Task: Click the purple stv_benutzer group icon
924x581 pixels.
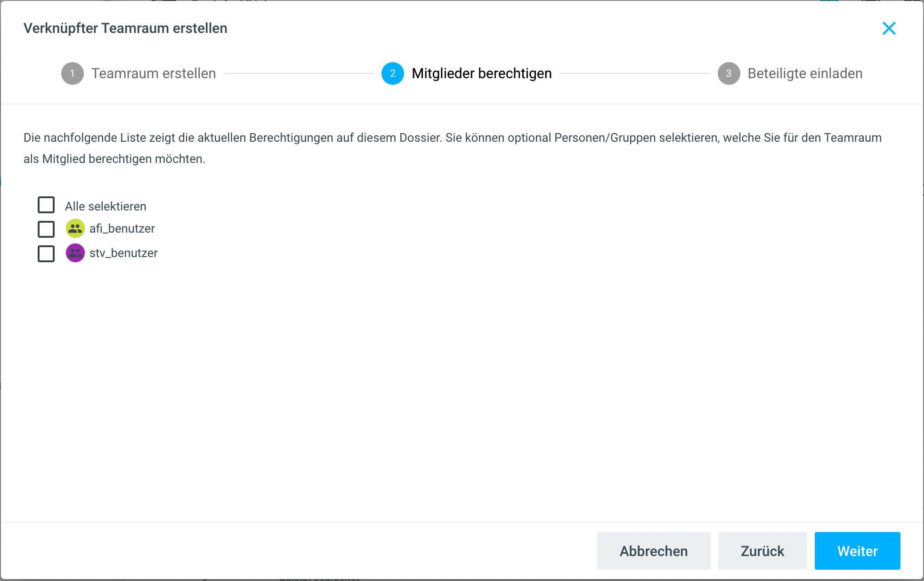Action: click(75, 253)
